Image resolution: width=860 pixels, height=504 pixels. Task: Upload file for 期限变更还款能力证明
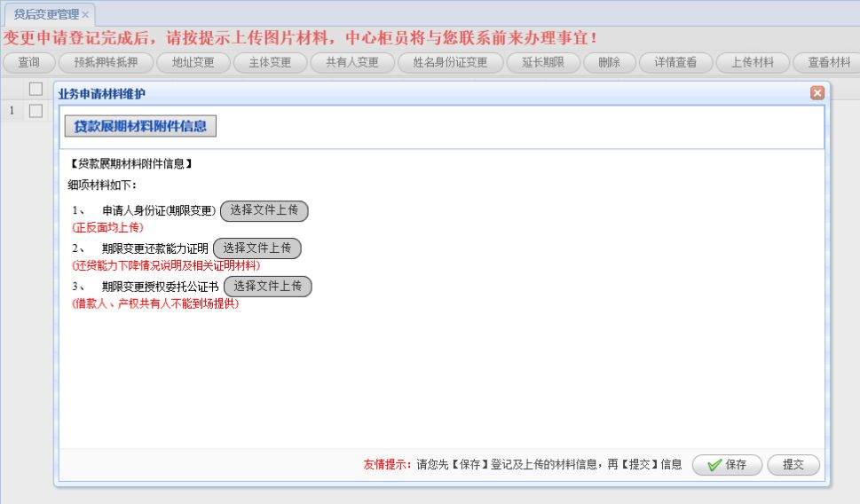(257, 248)
